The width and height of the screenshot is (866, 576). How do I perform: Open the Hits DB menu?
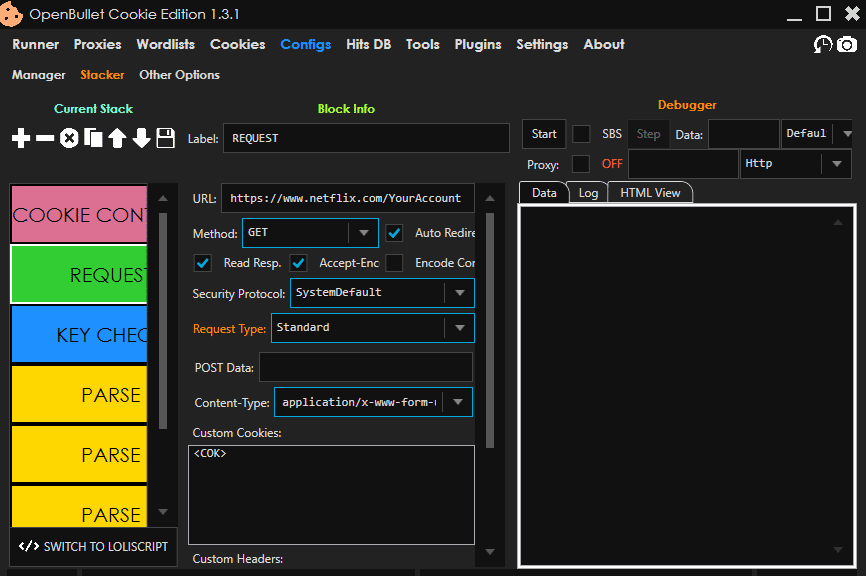point(368,45)
